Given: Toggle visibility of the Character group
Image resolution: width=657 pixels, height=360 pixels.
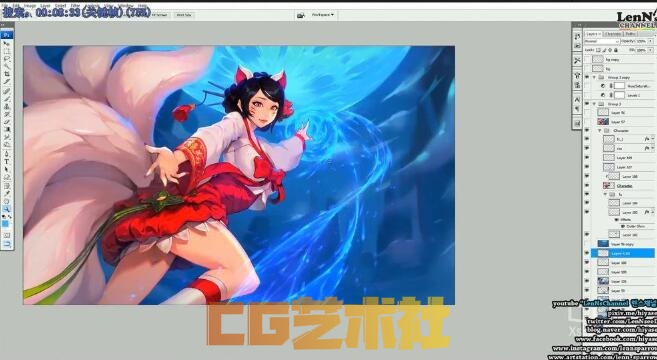Looking at the screenshot, I should coord(587,130).
